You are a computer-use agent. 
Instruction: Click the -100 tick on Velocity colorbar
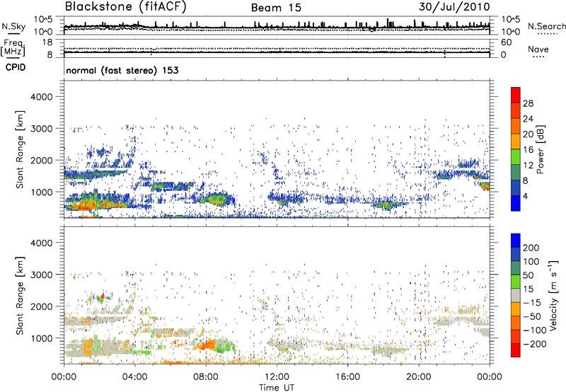click(535, 330)
